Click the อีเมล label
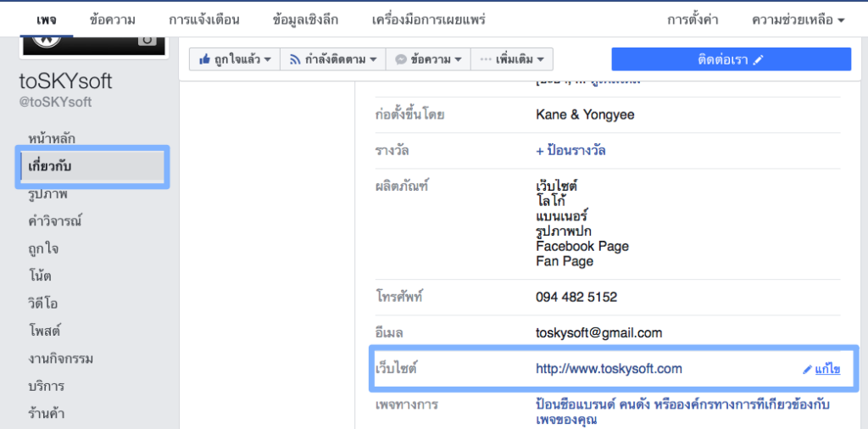Viewport: 868px width, 429px height. 388,333
